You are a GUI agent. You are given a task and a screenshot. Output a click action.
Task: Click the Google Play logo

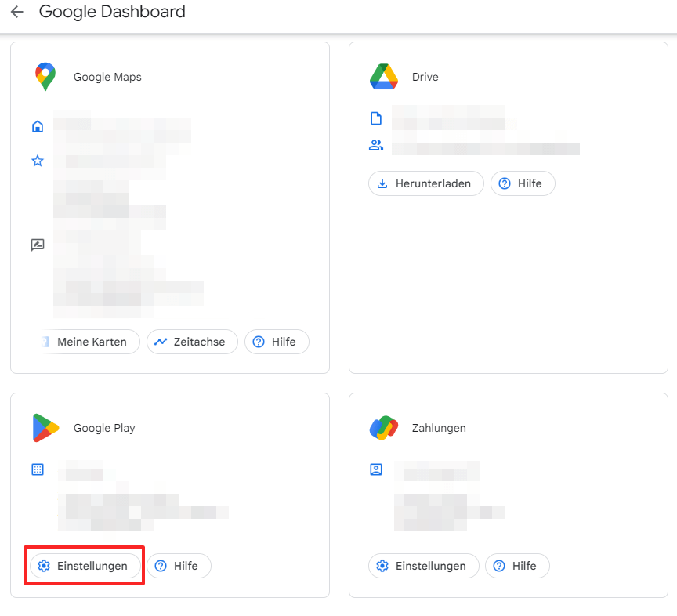click(x=45, y=428)
